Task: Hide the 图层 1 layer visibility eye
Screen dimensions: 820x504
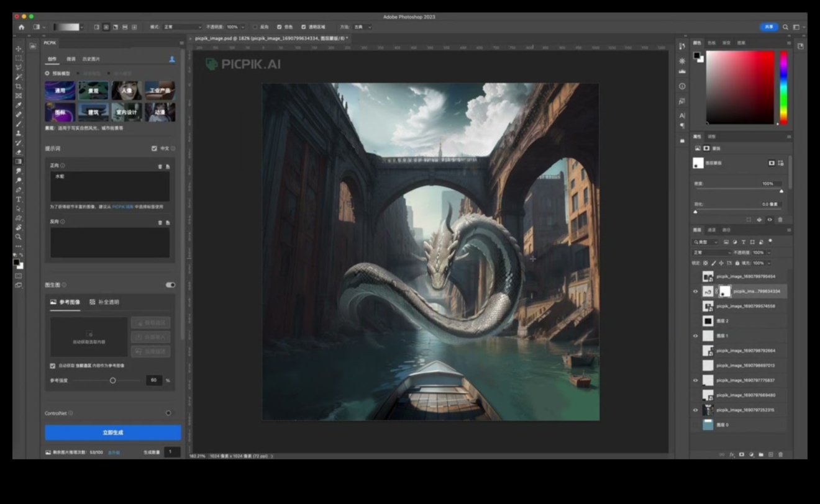Action: [x=695, y=336]
